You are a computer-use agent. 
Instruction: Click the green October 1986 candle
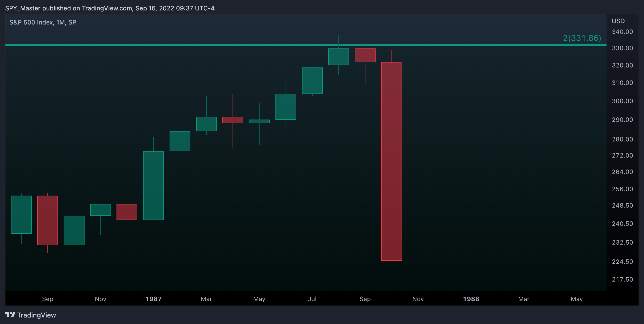click(74, 230)
